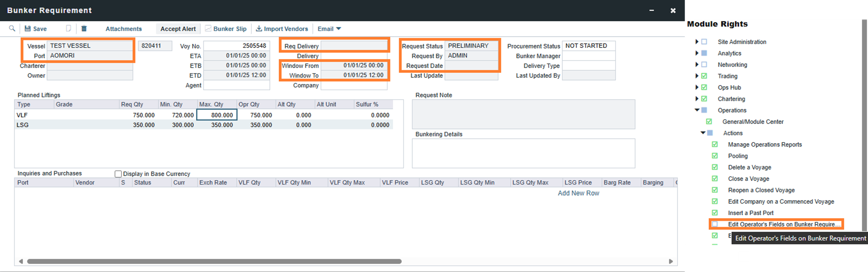Click Import Vendors download icon
Screen dimensions: 868x272
(x=259, y=28)
